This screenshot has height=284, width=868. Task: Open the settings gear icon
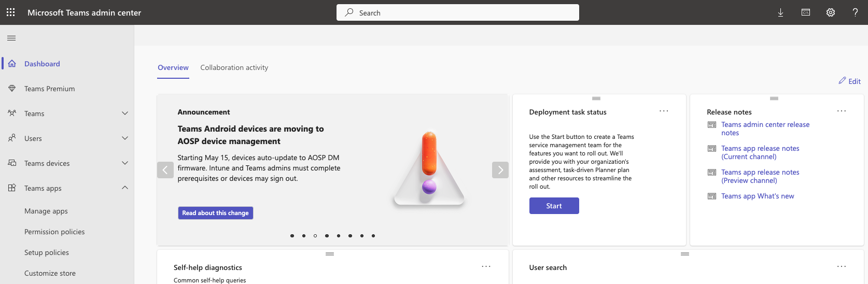coord(831,12)
